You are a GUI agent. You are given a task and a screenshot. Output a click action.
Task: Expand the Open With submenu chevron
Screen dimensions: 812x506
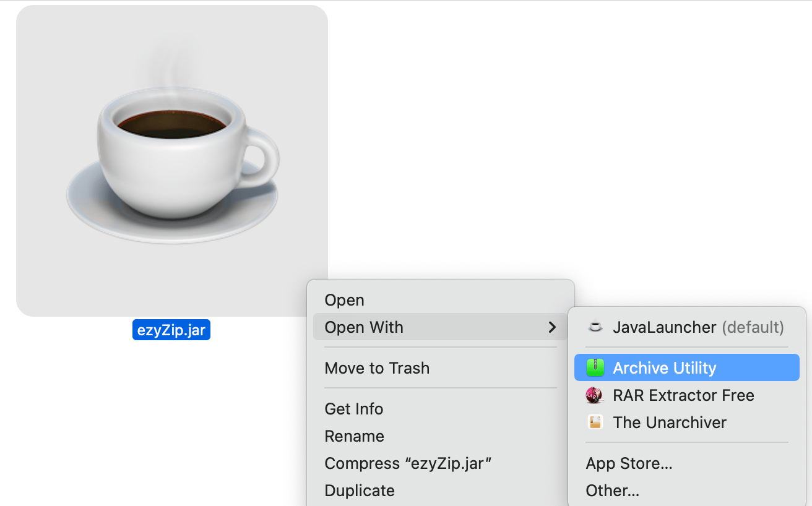click(552, 327)
